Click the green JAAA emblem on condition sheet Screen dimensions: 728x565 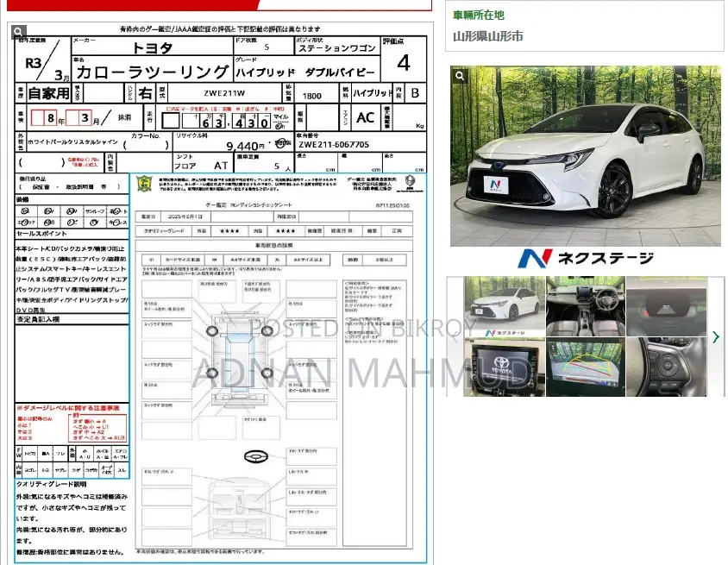144,184
